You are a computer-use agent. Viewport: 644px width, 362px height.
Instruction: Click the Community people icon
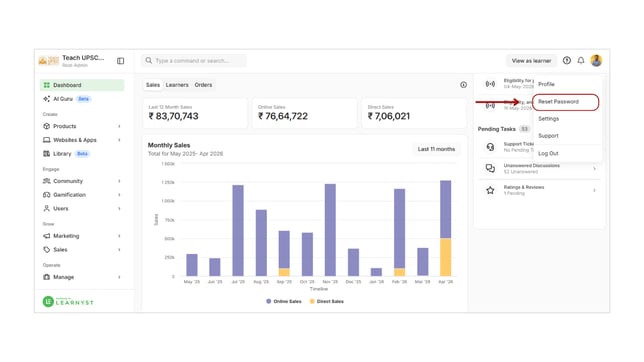pyautogui.click(x=46, y=181)
